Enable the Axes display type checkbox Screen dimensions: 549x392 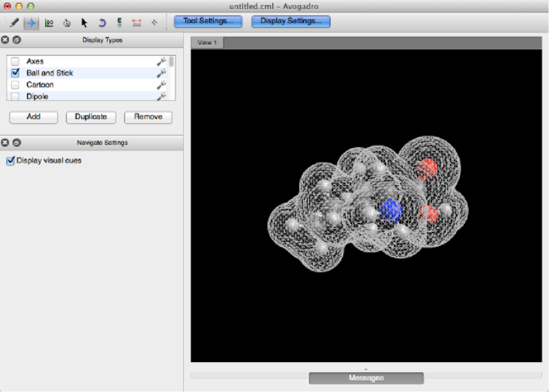click(15, 61)
